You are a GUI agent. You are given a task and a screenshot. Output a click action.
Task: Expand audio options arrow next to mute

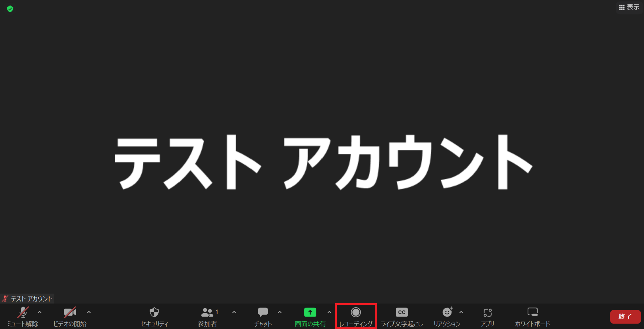(x=40, y=312)
